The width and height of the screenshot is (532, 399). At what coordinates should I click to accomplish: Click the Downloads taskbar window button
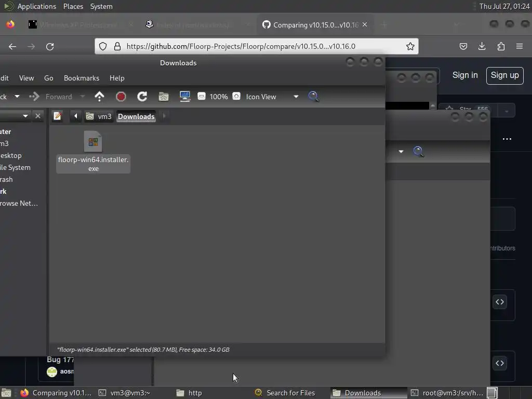368,393
